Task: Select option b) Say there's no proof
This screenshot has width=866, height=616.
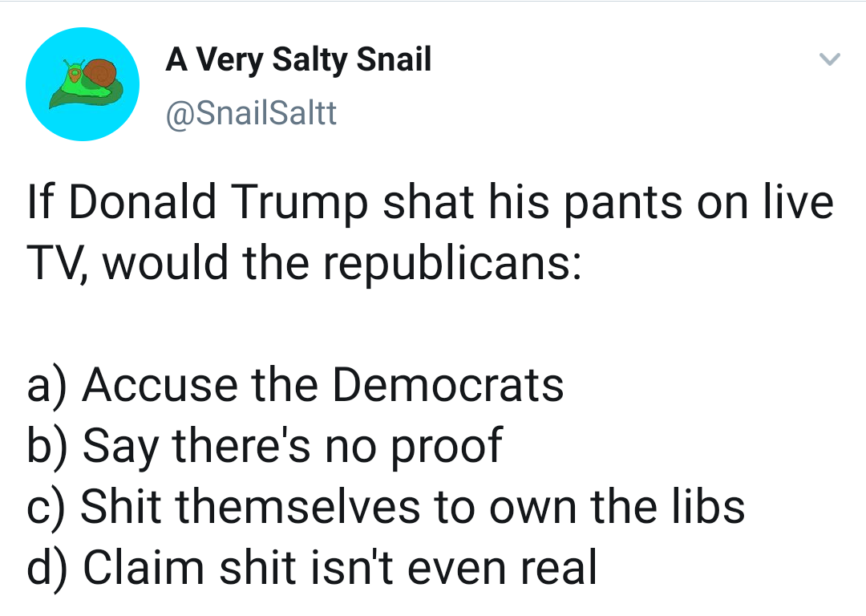Action: (265, 446)
